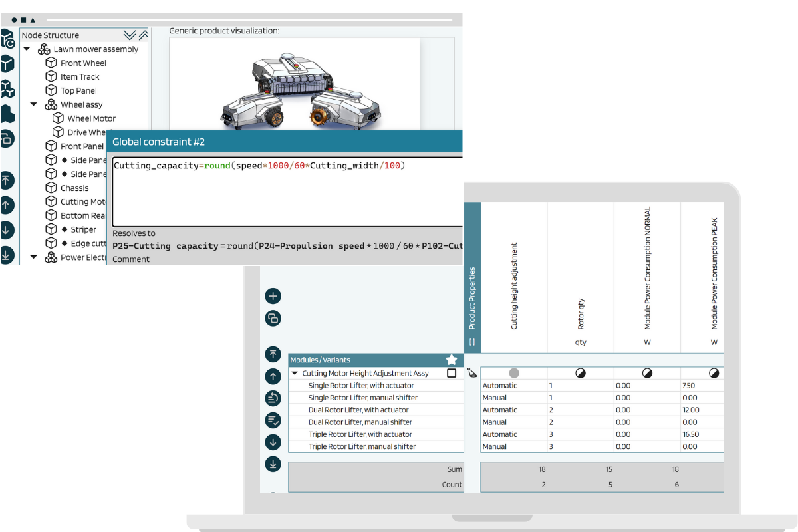Select the Wheel Motor tree item

91,119
